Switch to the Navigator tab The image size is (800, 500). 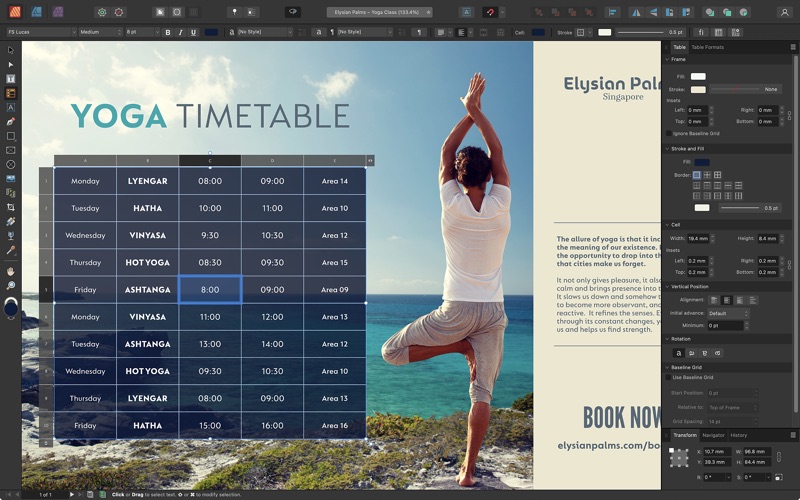tap(713, 435)
